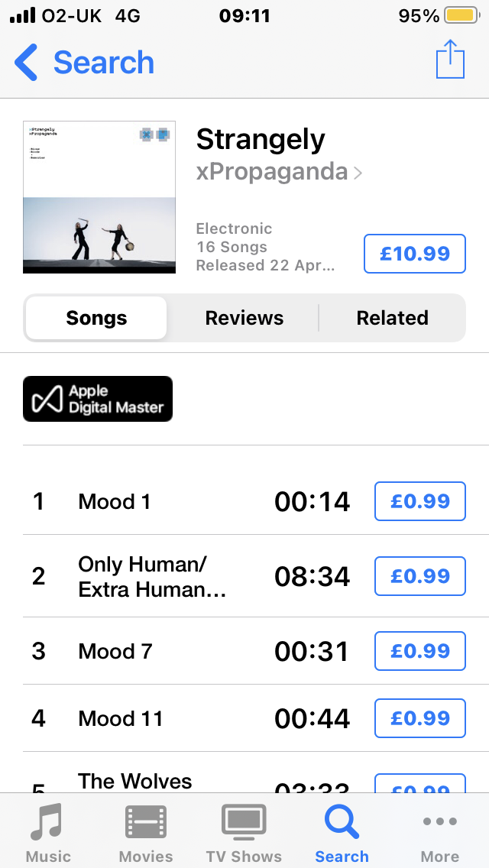Buy Only Human/Extra Human track
The image size is (489, 868).
tap(420, 575)
